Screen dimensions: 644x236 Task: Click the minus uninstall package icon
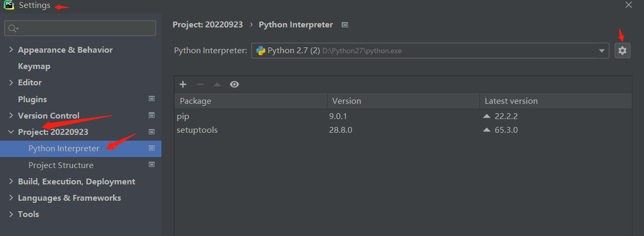click(200, 84)
